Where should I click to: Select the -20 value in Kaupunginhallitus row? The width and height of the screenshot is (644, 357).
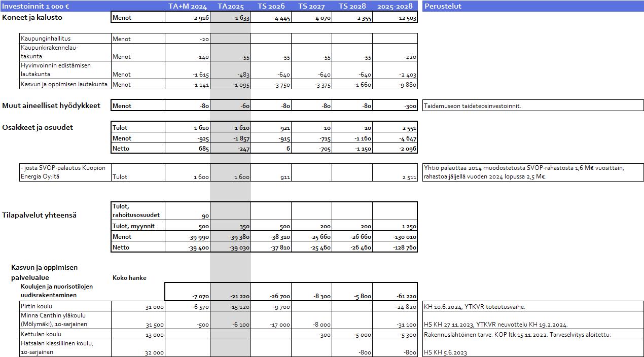click(188, 39)
